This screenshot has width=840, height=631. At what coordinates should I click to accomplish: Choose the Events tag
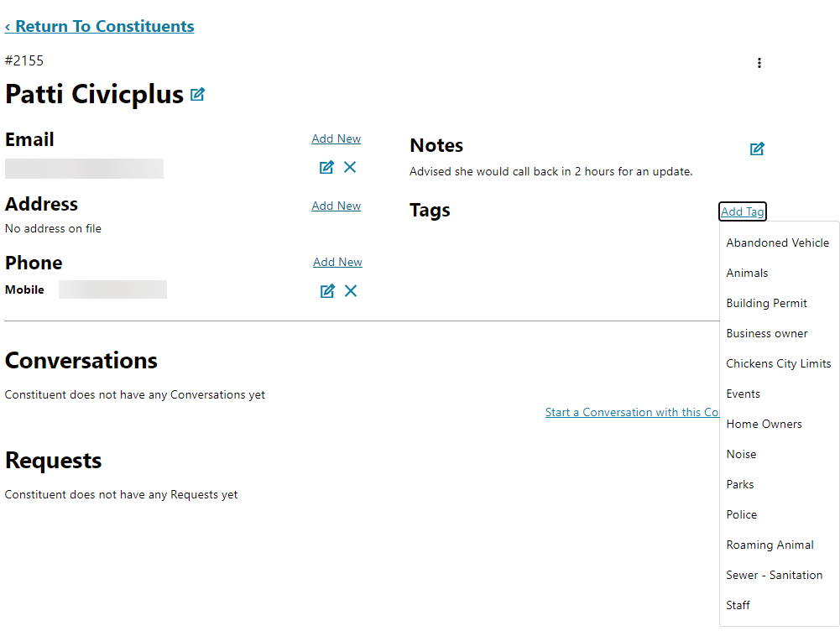point(743,394)
